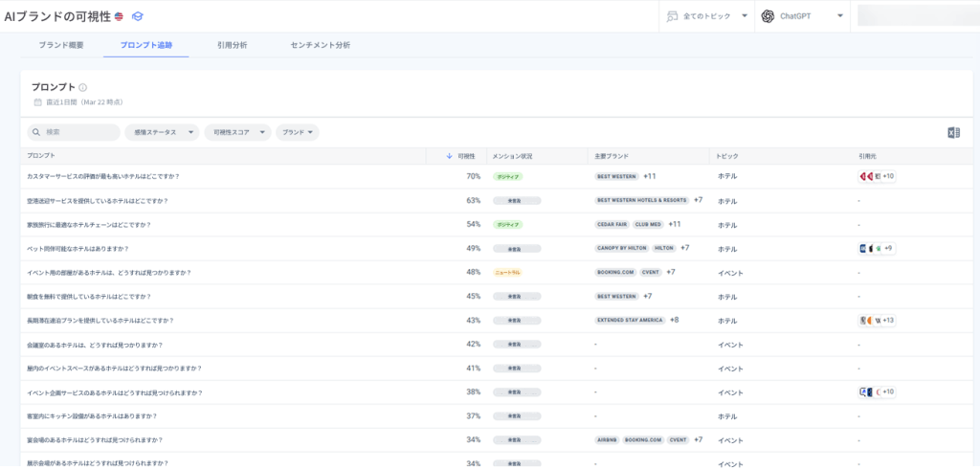Click the +8 more brands indicator

click(x=675, y=320)
